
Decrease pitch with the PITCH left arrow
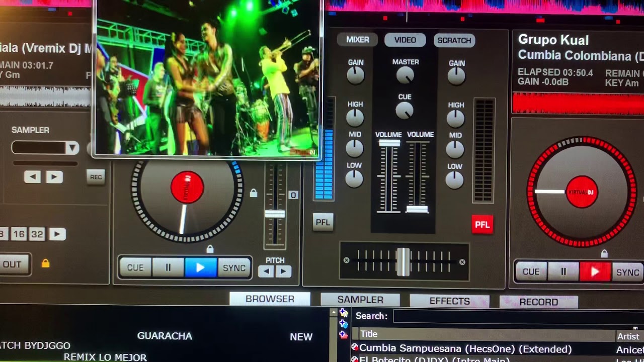(x=266, y=271)
